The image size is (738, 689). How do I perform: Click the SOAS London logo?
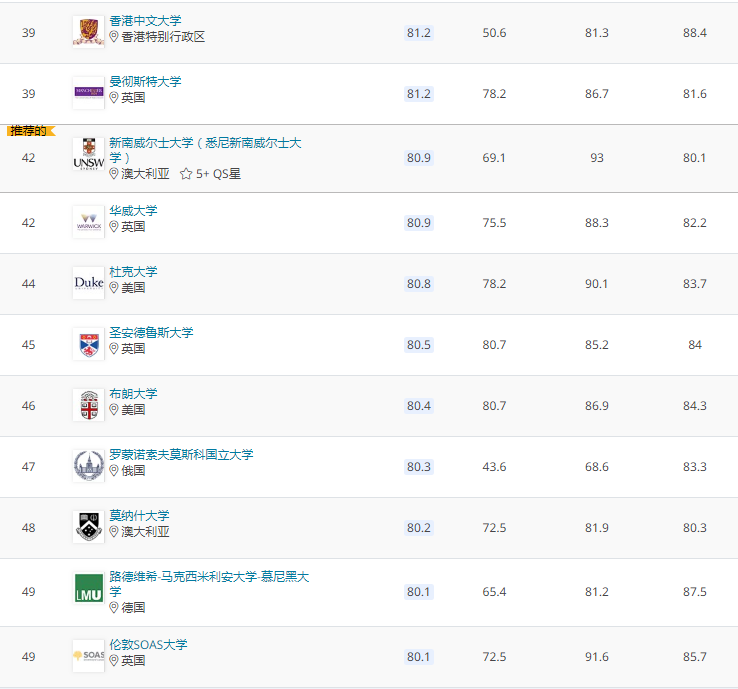pos(88,655)
